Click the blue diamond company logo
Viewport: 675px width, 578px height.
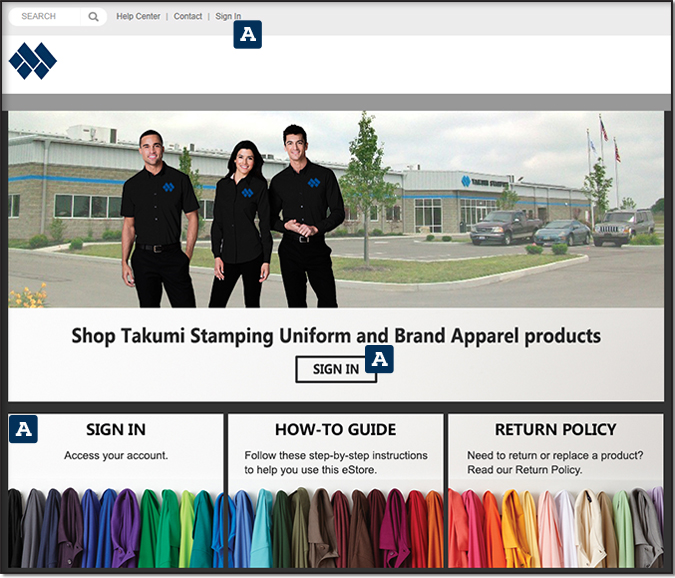pos(33,61)
